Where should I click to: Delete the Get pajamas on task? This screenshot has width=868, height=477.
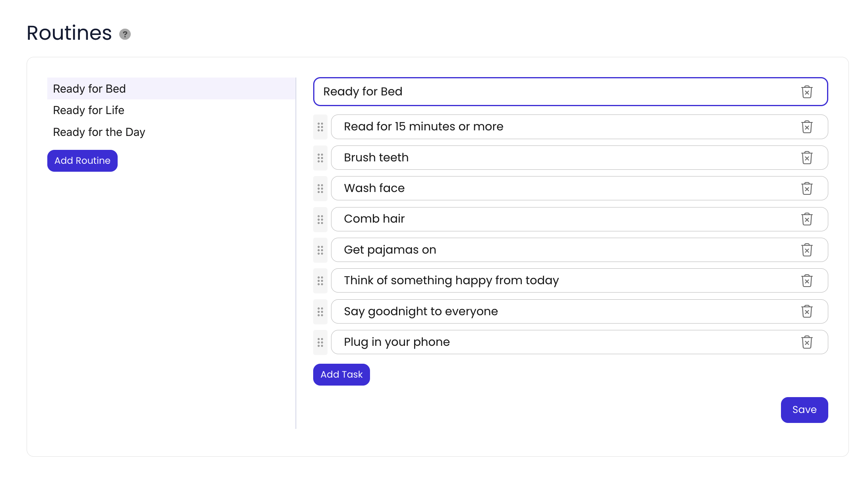click(806, 250)
